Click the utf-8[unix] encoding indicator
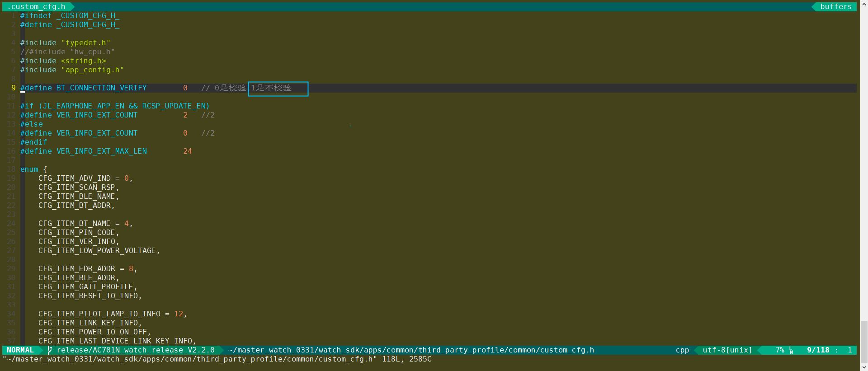Screen dimensions: 868x371 point(727,350)
